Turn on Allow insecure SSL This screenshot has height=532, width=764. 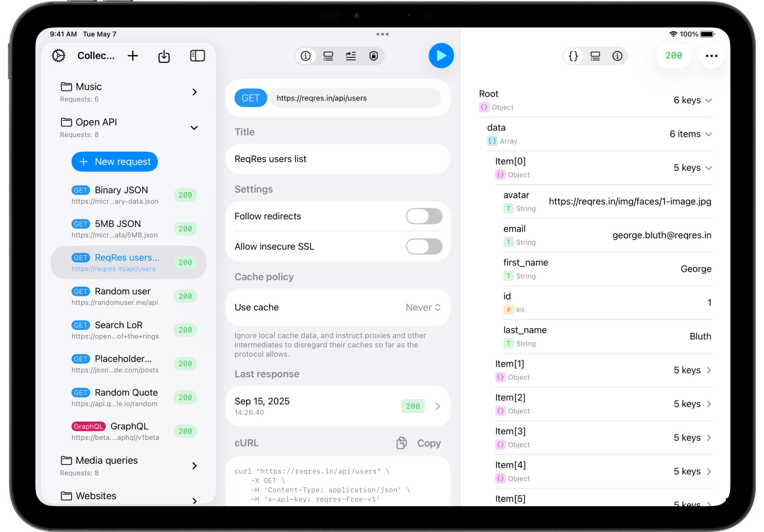(423, 246)
